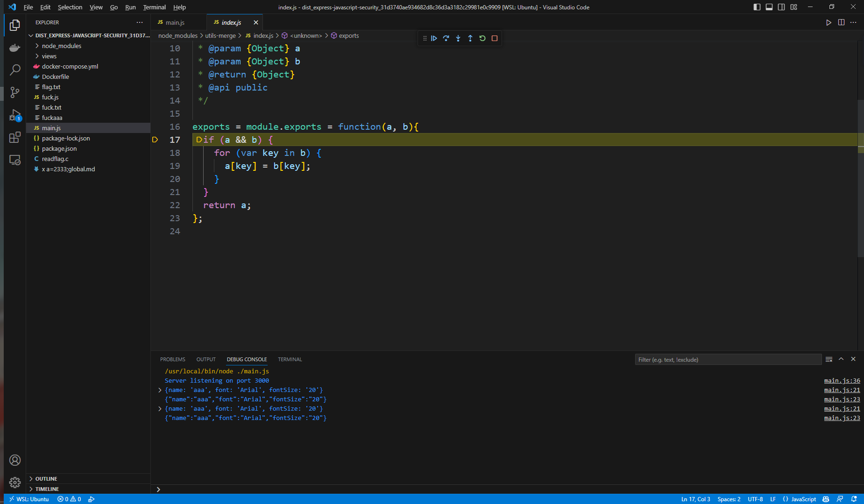Open the File menu

tap(28, 7)
